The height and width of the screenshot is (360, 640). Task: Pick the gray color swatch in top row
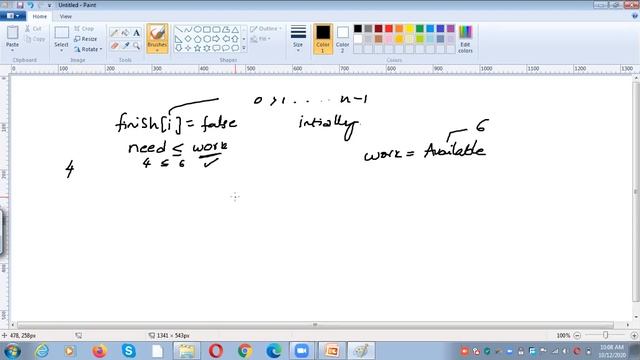368,29
